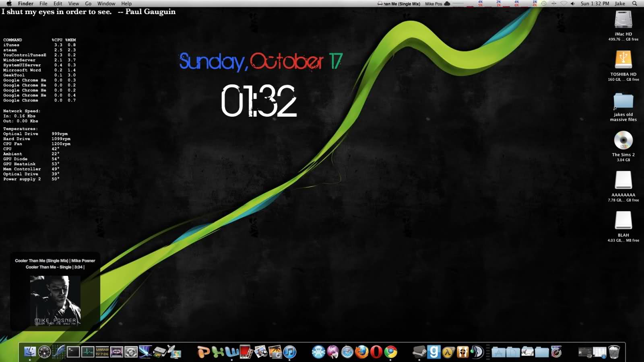The image size is (644, 362).
Task: Select The Sims 2 DVD icon
Action: (623, 140)
